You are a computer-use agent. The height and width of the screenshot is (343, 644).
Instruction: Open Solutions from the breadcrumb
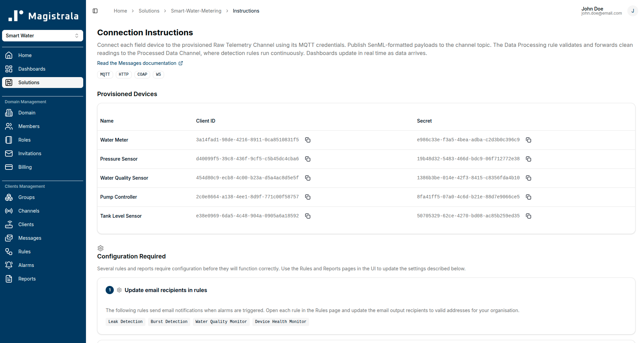(x=149, y=11)
